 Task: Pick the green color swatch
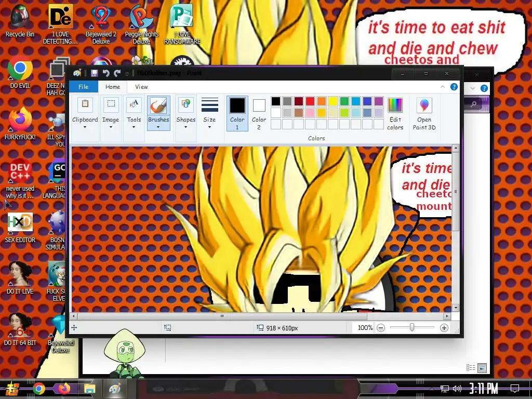tap(344, 101)
